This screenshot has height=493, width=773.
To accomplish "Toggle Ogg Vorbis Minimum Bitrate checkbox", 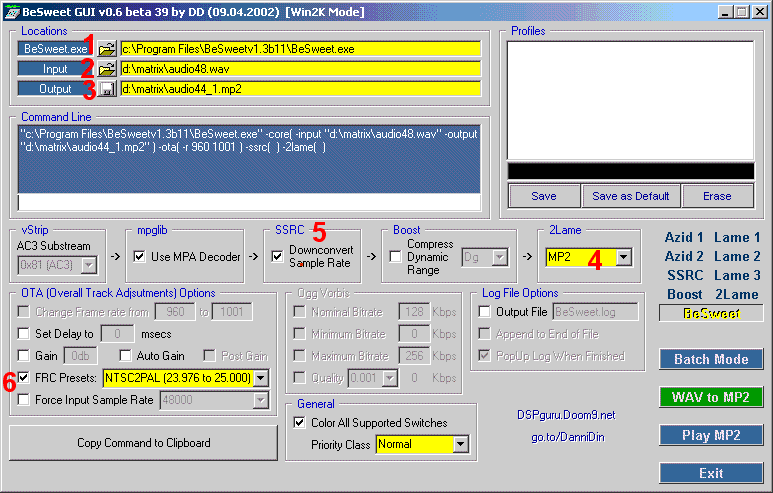I will click(299, 334).
